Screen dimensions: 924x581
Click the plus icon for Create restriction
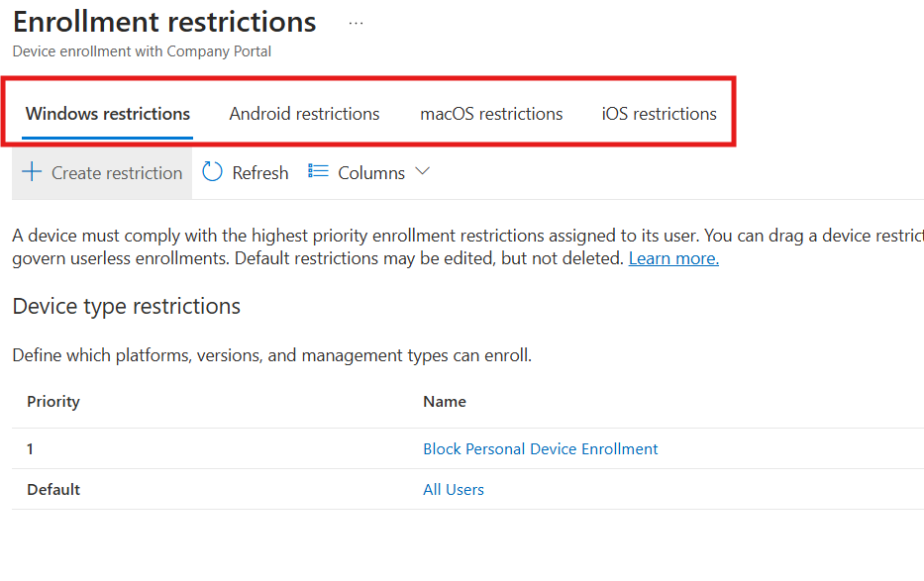click(32, 172)
